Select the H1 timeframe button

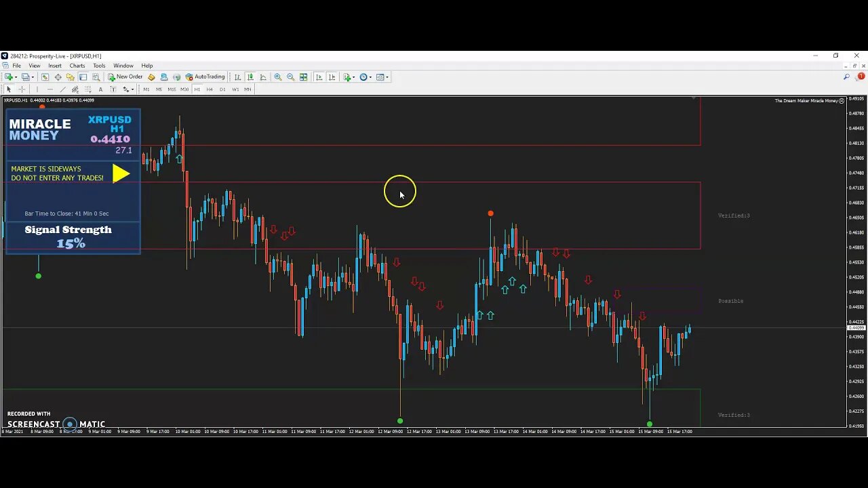click(x=197, y=89)
